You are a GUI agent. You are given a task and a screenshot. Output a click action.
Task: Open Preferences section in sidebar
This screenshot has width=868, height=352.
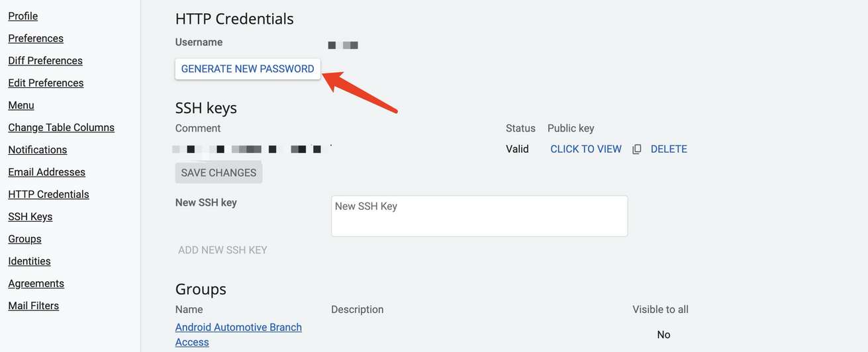point(36,38)
